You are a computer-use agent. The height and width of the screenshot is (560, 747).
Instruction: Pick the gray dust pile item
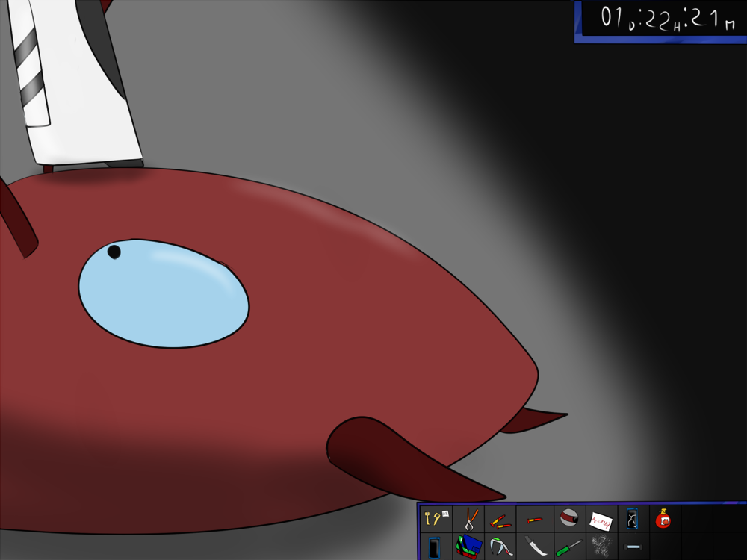(x=601, y=547)
